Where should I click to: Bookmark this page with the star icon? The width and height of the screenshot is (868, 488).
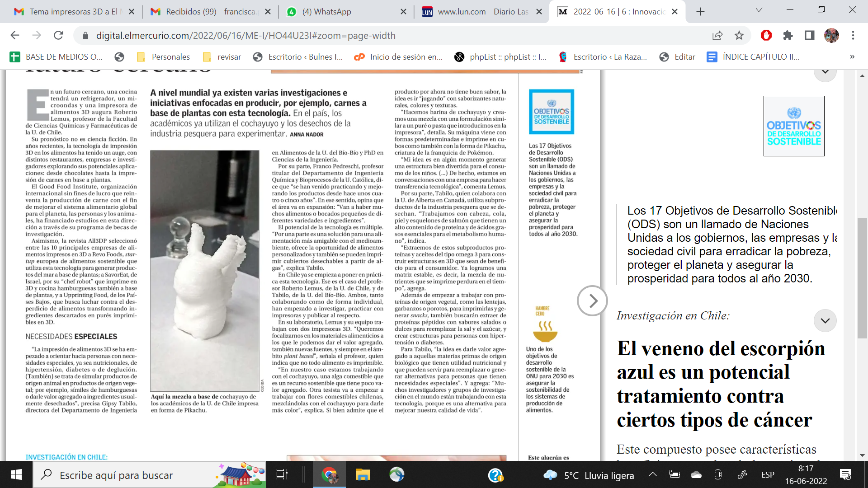pos(739,35)
